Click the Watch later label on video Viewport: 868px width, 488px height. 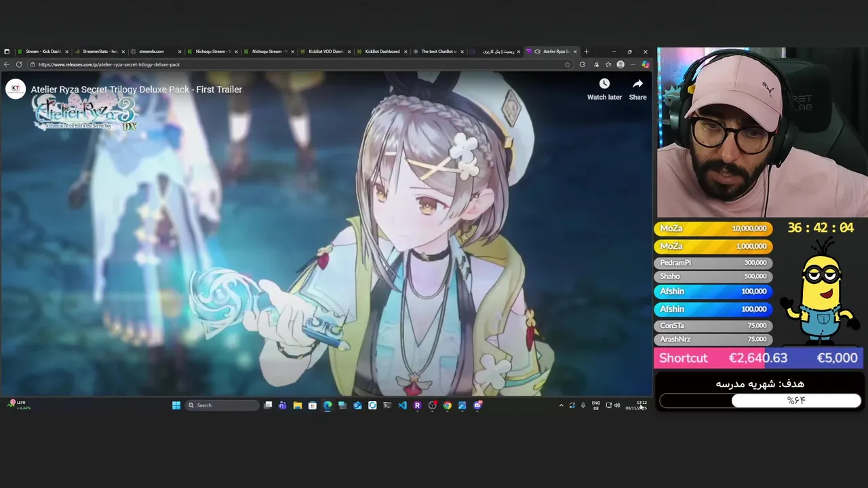(604, 97)
